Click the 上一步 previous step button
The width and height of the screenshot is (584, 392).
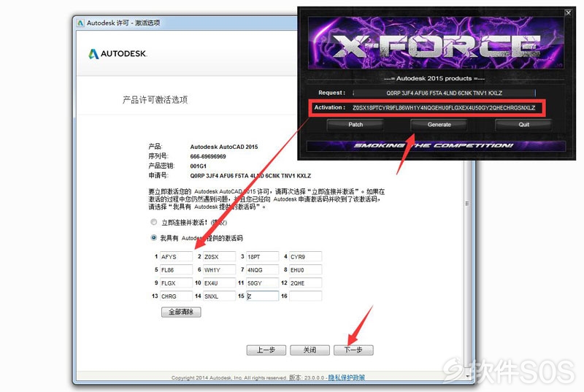point(266,350)
